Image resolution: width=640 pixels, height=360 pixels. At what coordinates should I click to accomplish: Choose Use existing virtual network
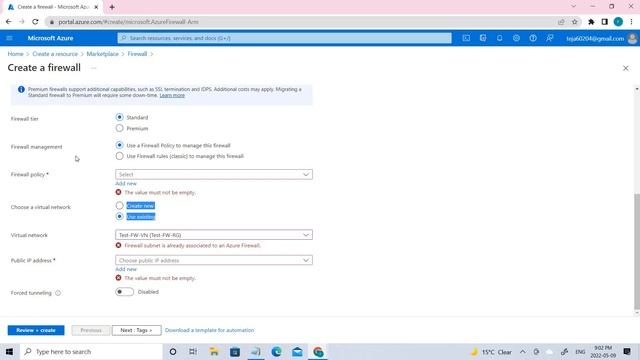tap(119, 216)
